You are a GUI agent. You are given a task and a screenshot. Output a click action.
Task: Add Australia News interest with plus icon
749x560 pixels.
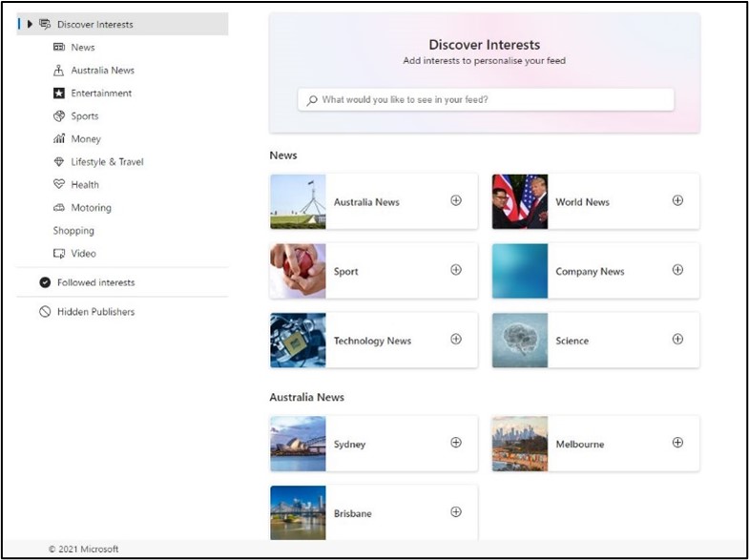click(456, 200)
